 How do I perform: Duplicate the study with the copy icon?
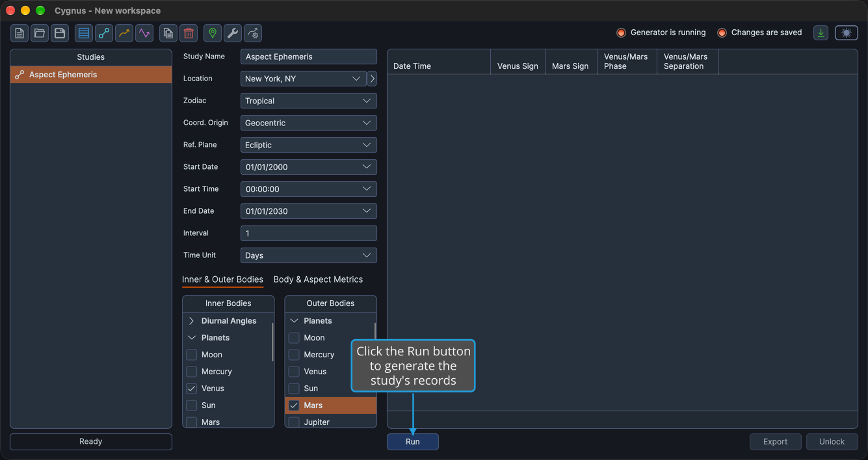point(168,33)
